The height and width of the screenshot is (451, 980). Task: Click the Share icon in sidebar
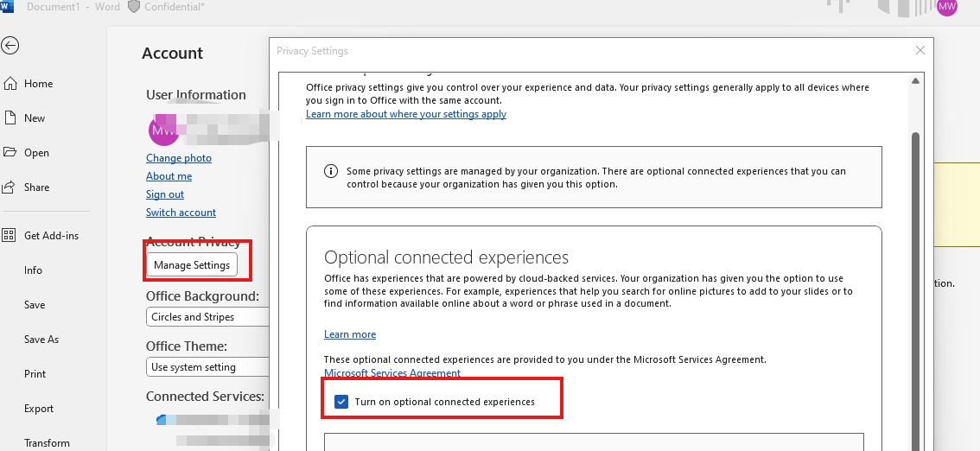pos(10,187)
